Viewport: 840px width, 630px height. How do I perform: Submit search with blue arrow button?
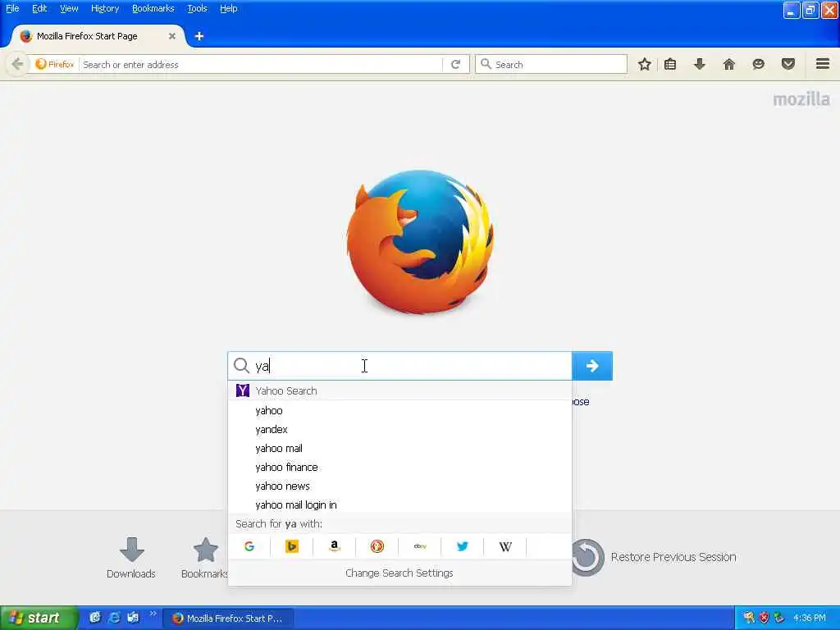point(592,366)
